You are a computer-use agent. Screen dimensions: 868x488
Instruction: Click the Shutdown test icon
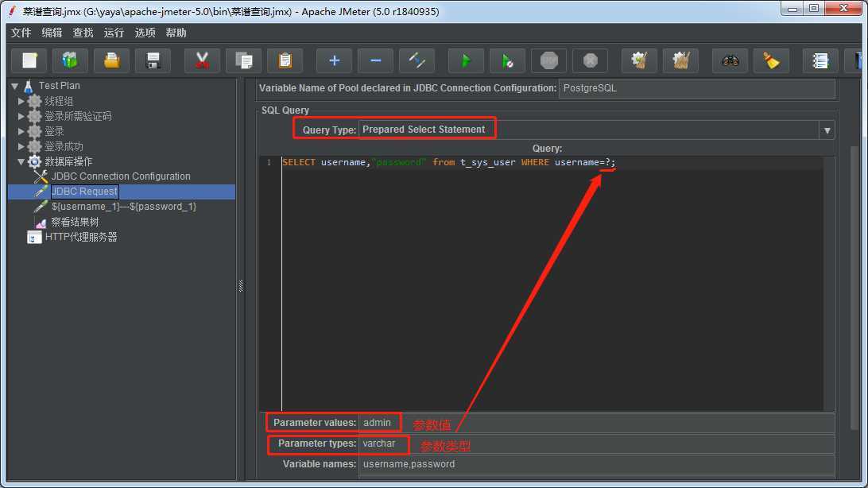click(590, 60)
